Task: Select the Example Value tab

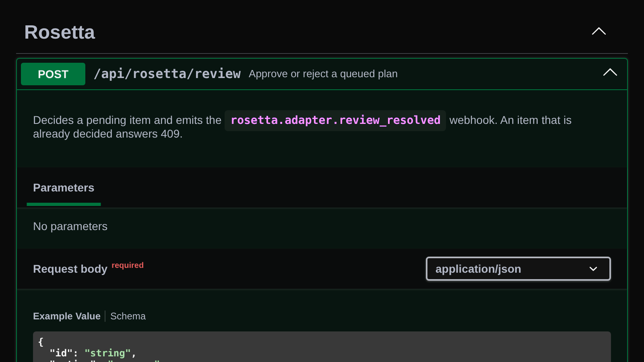Action: point(67,316)
